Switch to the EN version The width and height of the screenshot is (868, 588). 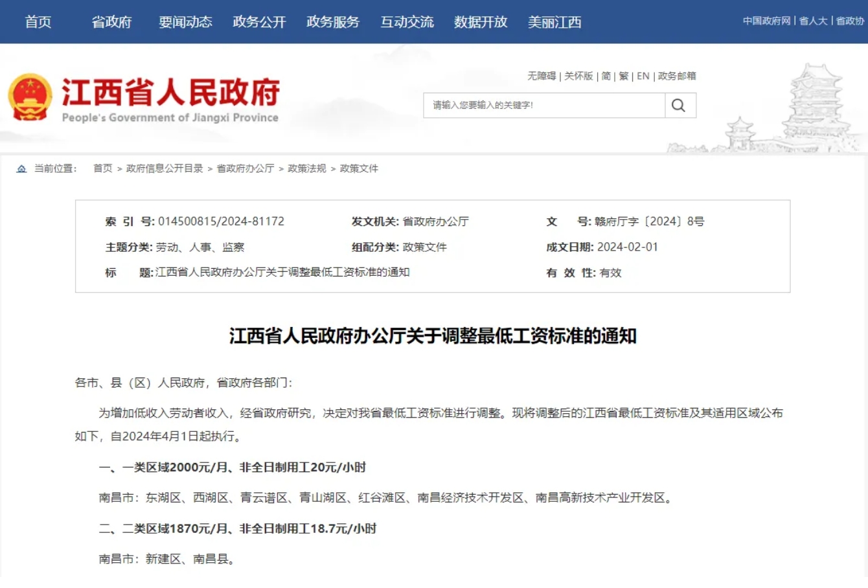tap(643, 76)
